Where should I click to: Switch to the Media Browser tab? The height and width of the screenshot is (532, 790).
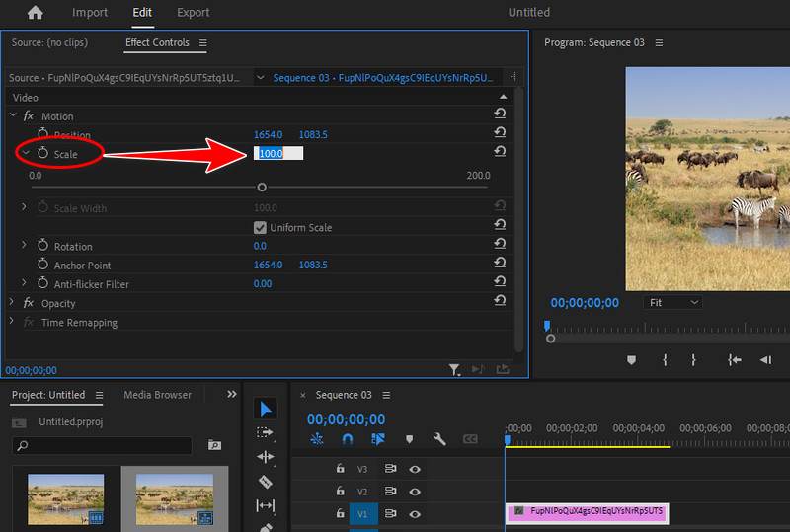tap(158, 395)
